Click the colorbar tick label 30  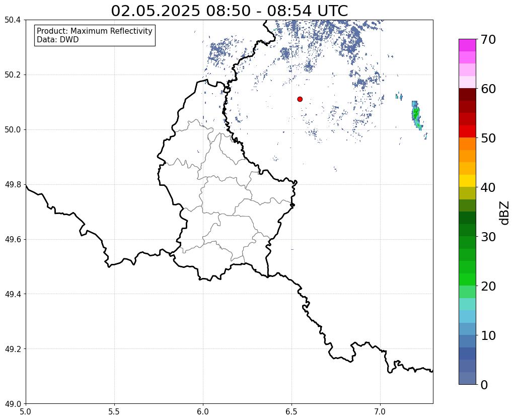pyautogui.click(x=488, y=237)
